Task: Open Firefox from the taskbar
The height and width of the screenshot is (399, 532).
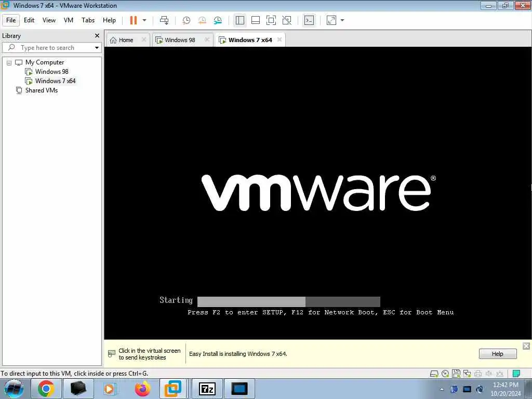Action: coord(142,389)
